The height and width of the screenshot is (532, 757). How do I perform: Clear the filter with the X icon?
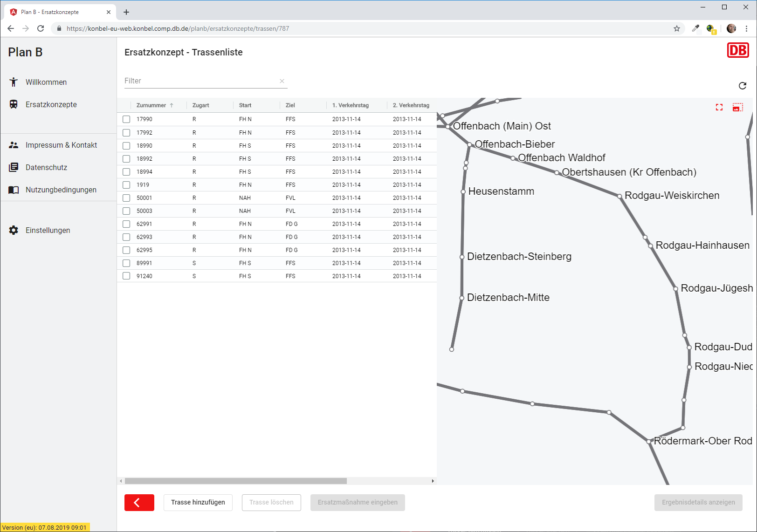(x=282, y=81)
